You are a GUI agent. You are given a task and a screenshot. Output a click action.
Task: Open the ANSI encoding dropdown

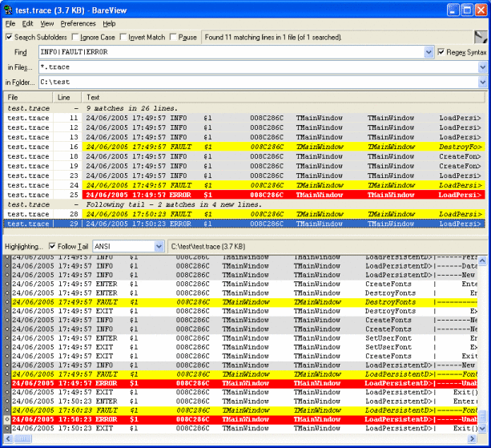point(160,246)
